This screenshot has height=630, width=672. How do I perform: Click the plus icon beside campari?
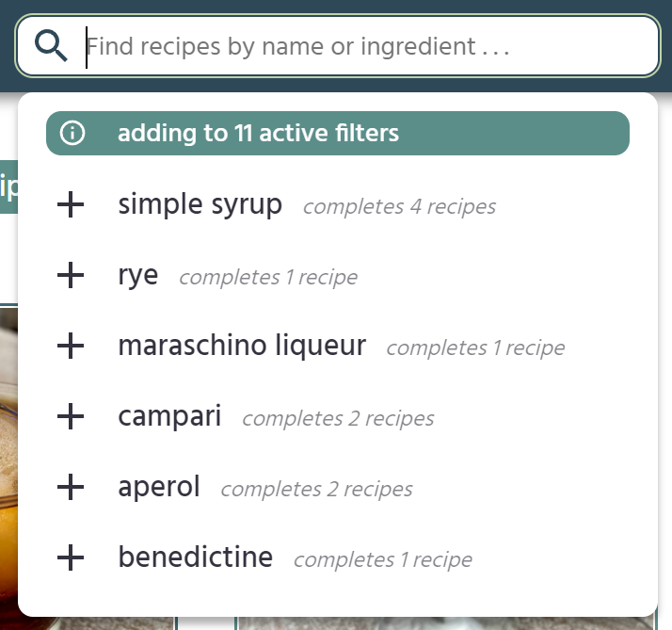pyautogui.click(x=71, y=417)
